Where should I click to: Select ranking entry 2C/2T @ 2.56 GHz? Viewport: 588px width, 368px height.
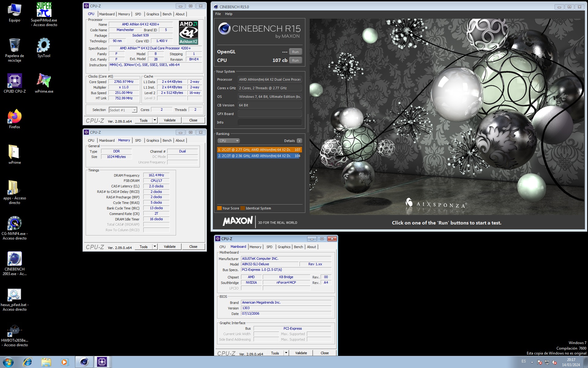pos(259,156)
